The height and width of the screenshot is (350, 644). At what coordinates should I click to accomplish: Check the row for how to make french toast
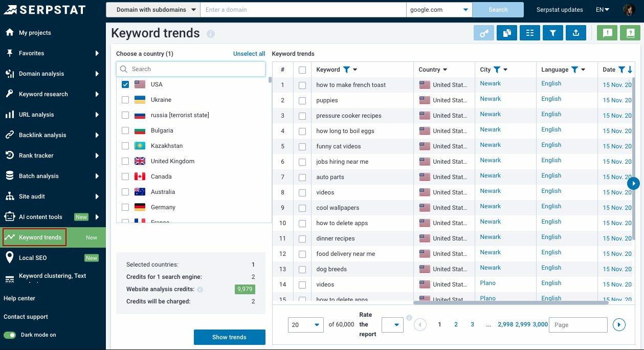coord(302,85)
